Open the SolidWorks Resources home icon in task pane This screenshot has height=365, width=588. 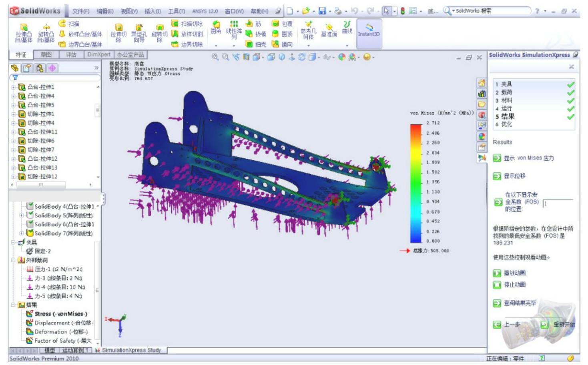[482, 83]
